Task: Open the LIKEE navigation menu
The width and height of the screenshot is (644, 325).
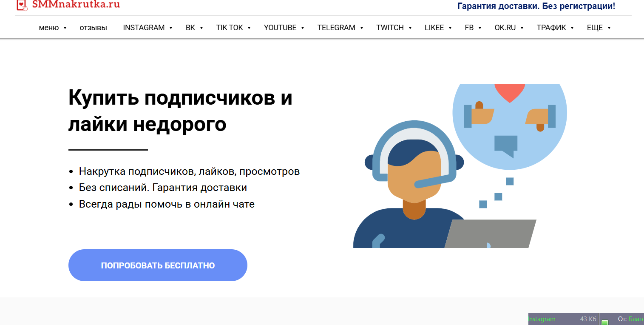Action: (438, 28)
